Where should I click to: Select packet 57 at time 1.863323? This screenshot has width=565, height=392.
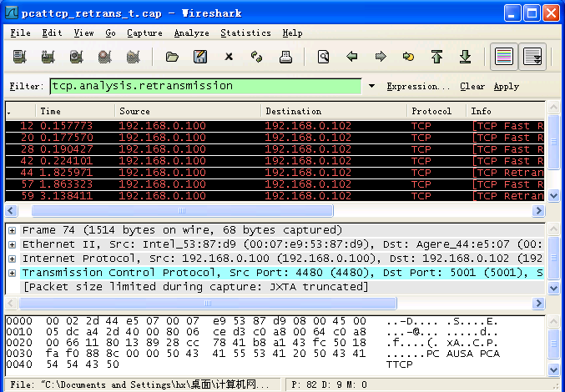point(275,184)
